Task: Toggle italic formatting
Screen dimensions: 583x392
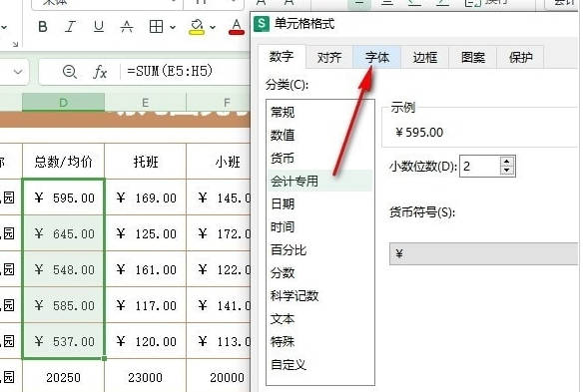Action: (70, 27)
